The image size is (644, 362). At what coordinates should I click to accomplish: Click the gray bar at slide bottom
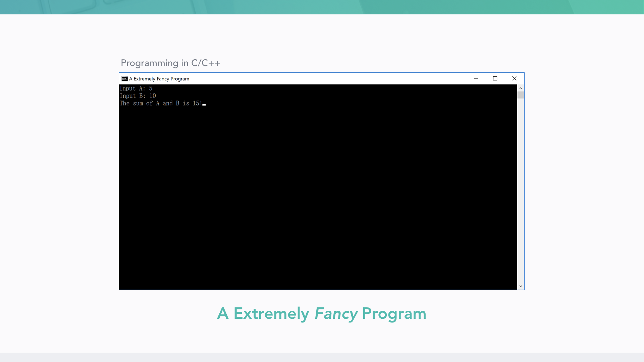click(322, 357)
